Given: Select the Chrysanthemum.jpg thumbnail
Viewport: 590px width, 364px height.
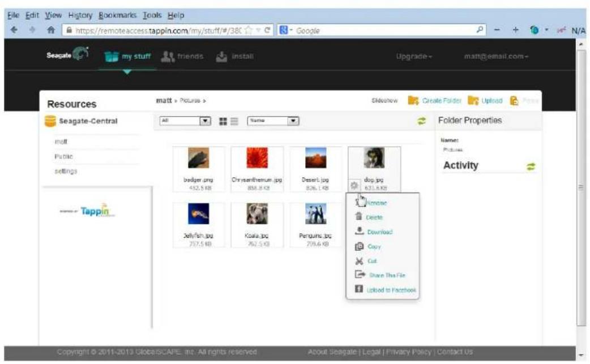Looking at the screenshot, I should [257, 158].
